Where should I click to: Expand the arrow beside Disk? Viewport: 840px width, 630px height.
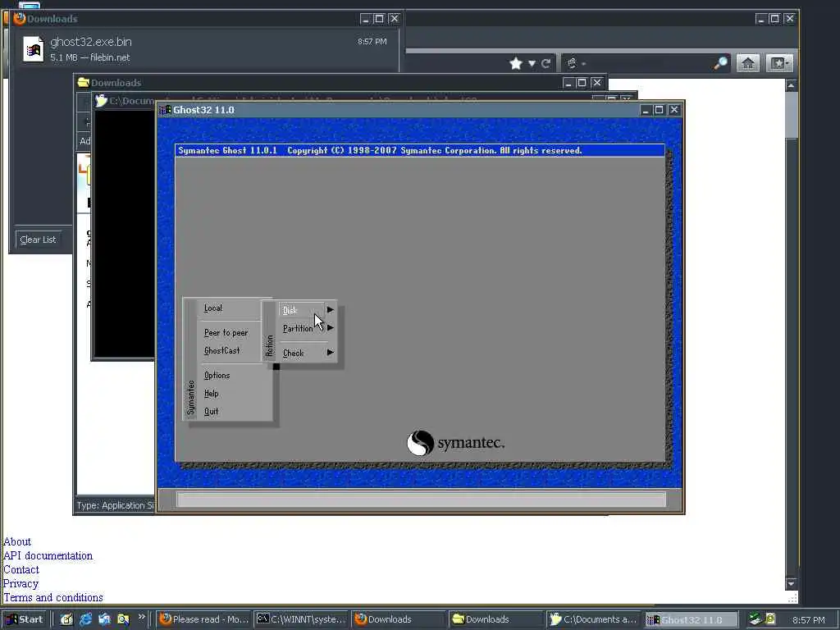tap(331, 309)
